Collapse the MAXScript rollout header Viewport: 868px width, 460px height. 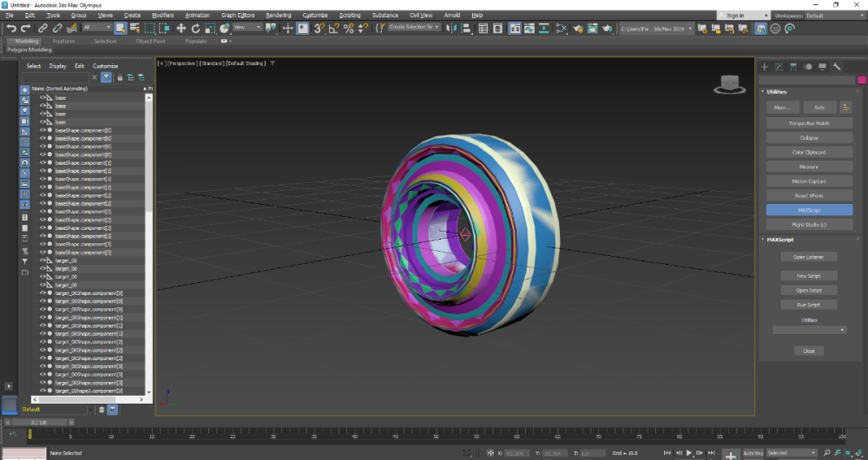781,240
